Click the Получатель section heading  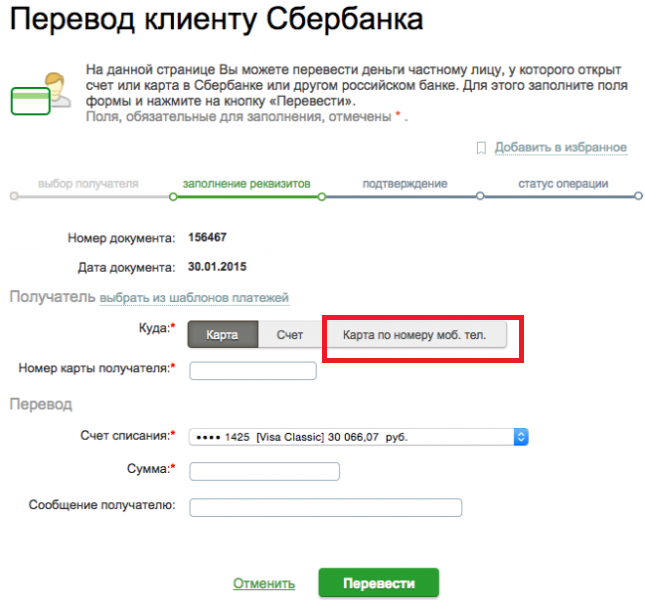click(x=52, y=297)
